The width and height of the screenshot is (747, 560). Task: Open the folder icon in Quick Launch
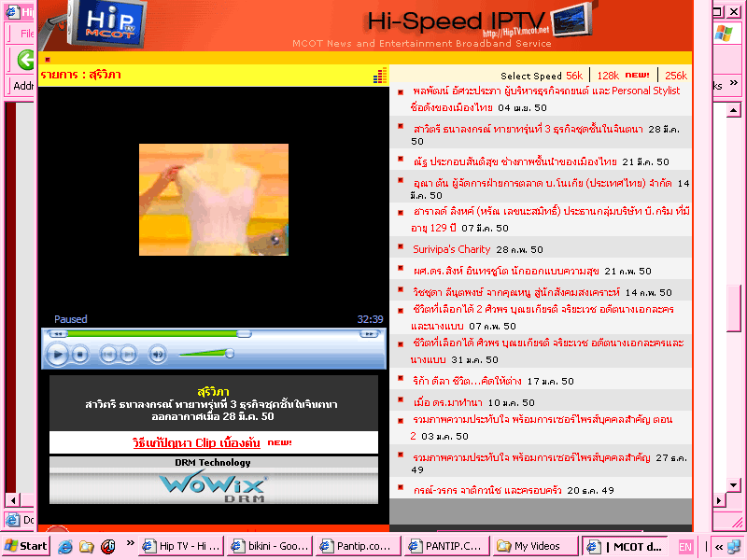[87, 546]
